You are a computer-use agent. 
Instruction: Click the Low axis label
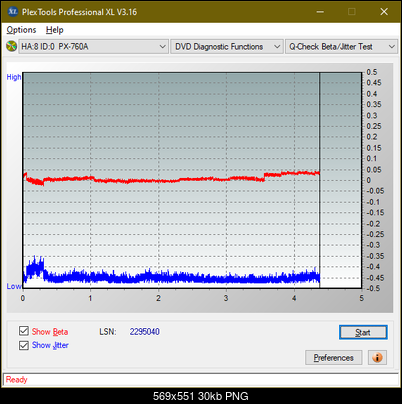[14, 286]
